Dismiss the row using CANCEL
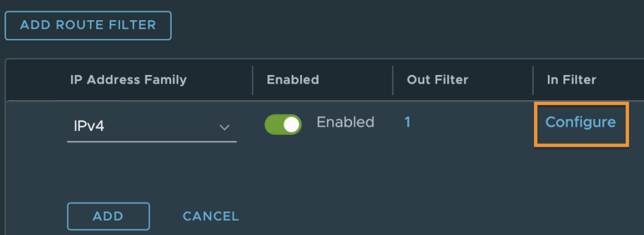 [211, 216]
